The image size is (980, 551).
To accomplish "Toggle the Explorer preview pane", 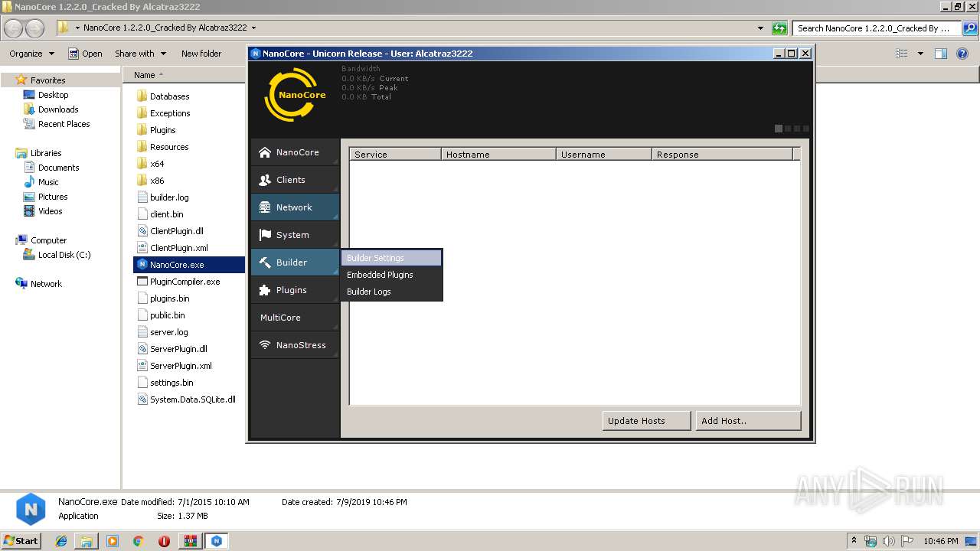I will 941,54.
